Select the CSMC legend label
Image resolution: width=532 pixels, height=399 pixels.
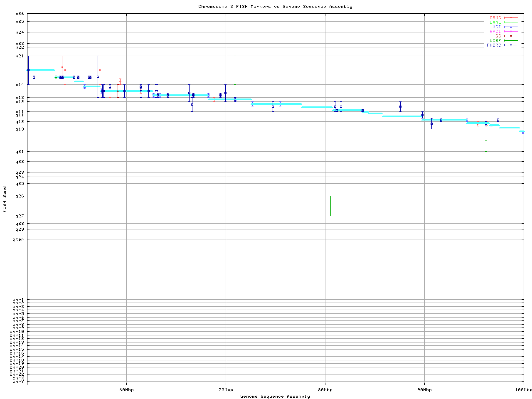point(495,18)
